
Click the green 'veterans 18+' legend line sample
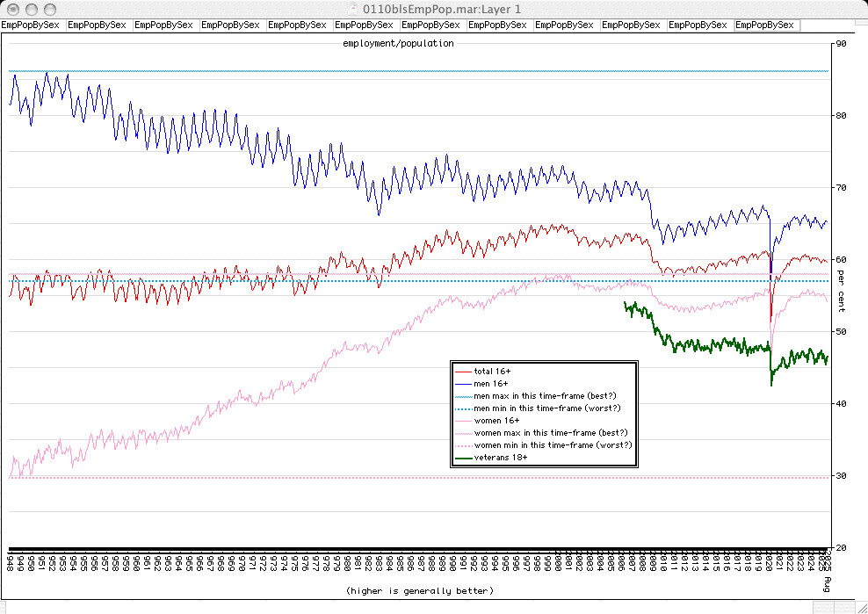click(x=462, y=458)
